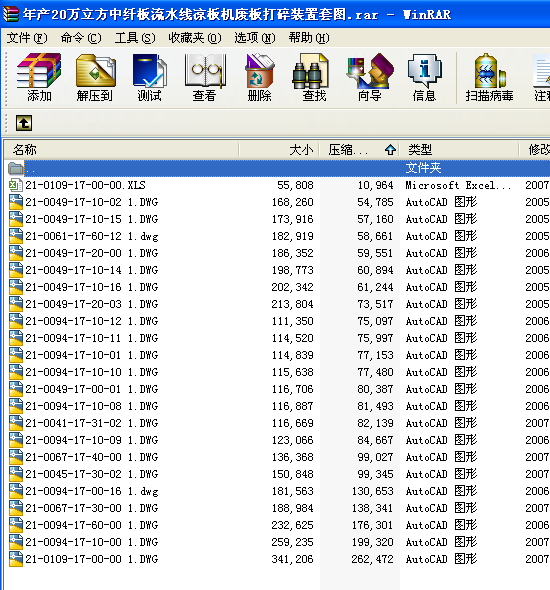Select file 21-0067-17-30-00 1.DWG

pyautogui.click(x=92, y=508)
